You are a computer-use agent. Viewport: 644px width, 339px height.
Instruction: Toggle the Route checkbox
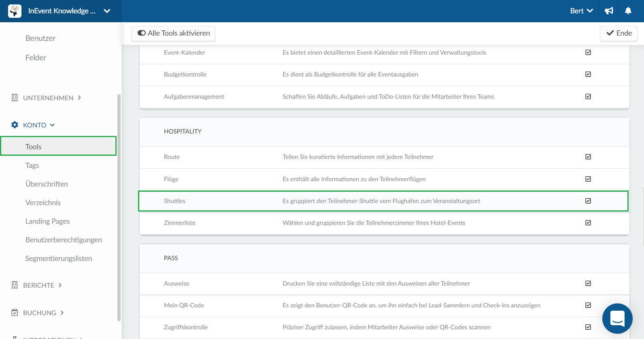(x=588, y=157)
